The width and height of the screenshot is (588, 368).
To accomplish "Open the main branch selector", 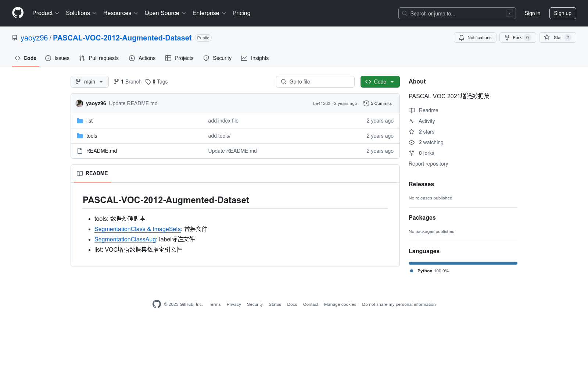I will point(90,82).
